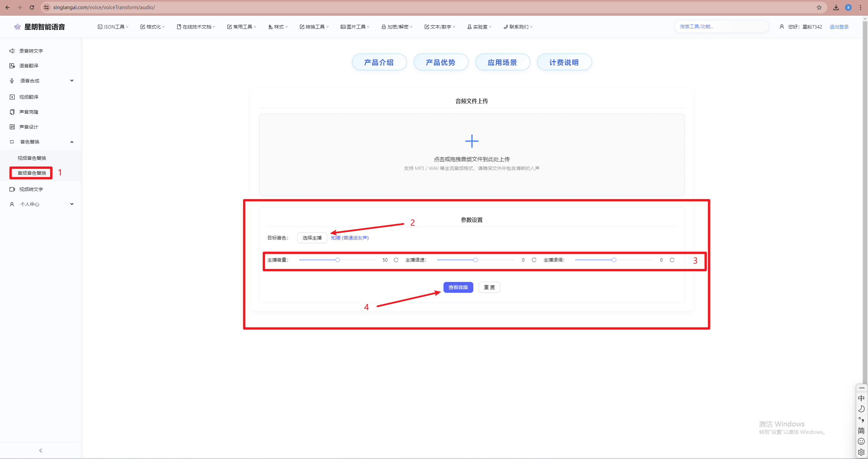Image resolution: width=868 pixels, height=459 pixels.
Task: Collapse the 音色替换 submenu chevron
Action: 72,142
